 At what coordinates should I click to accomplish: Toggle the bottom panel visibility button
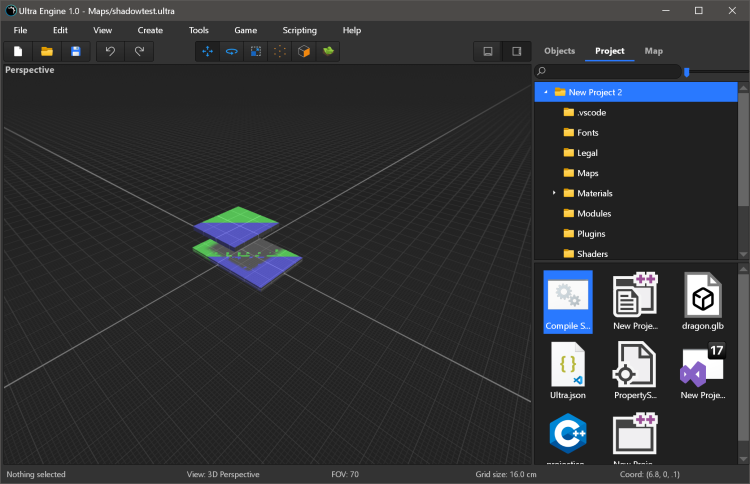(x=488, y=51)
